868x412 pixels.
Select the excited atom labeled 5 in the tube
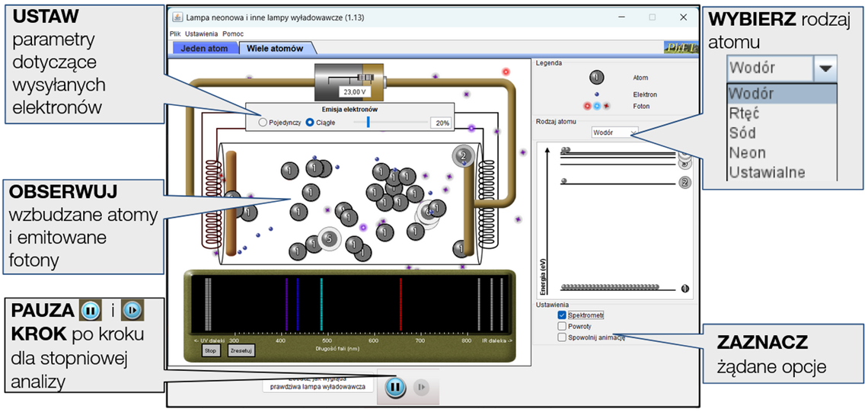coord(328,239)
